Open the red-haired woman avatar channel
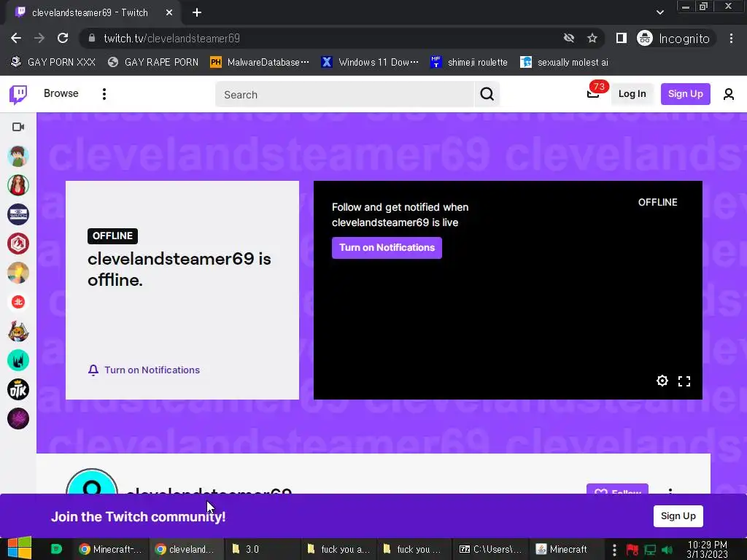Screen dimensions: 747x560 pyautogui.click(x=18, y=185)
